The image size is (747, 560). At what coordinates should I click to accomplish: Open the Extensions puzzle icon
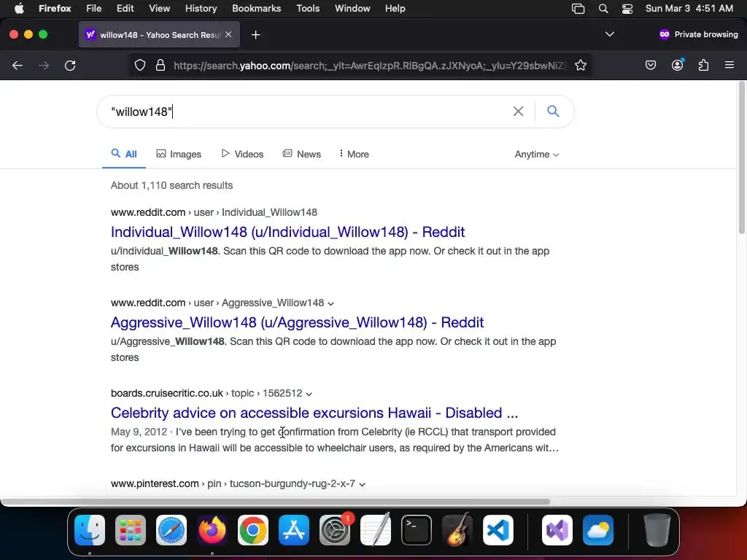tap(703, 65)
